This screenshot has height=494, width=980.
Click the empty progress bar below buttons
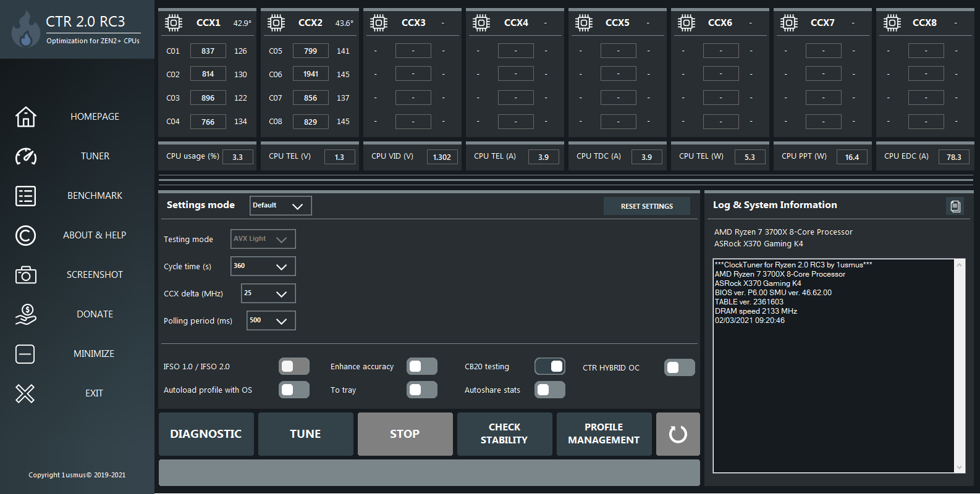(429, 472)
